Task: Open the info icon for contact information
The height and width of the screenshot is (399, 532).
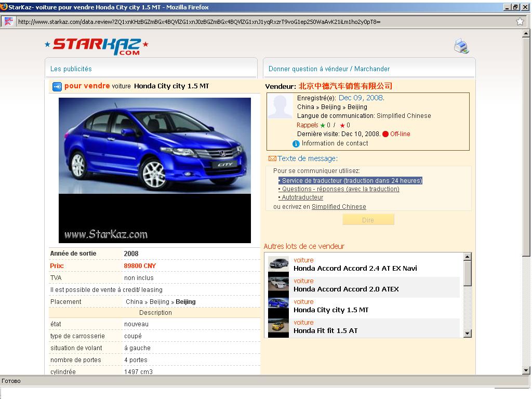Action: coord(296,144)
